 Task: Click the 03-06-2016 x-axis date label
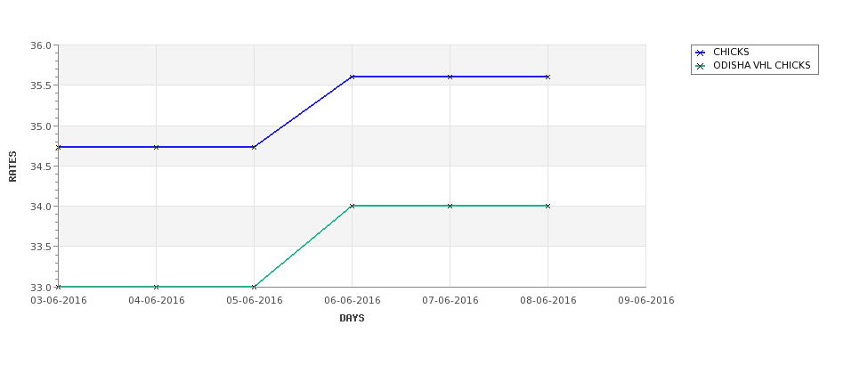(x=58, y=301)
